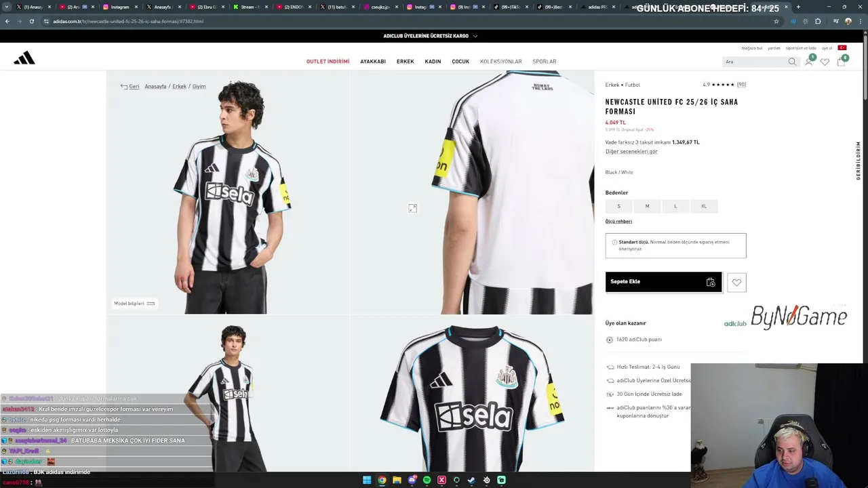This screenshot has height=488, width=868.
Task: Open SteelSeries app from taskbar
Action: point(486,480)
